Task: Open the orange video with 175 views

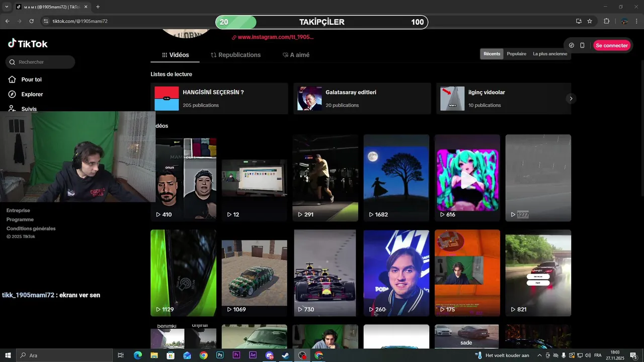Action: (x=467, y=273)
